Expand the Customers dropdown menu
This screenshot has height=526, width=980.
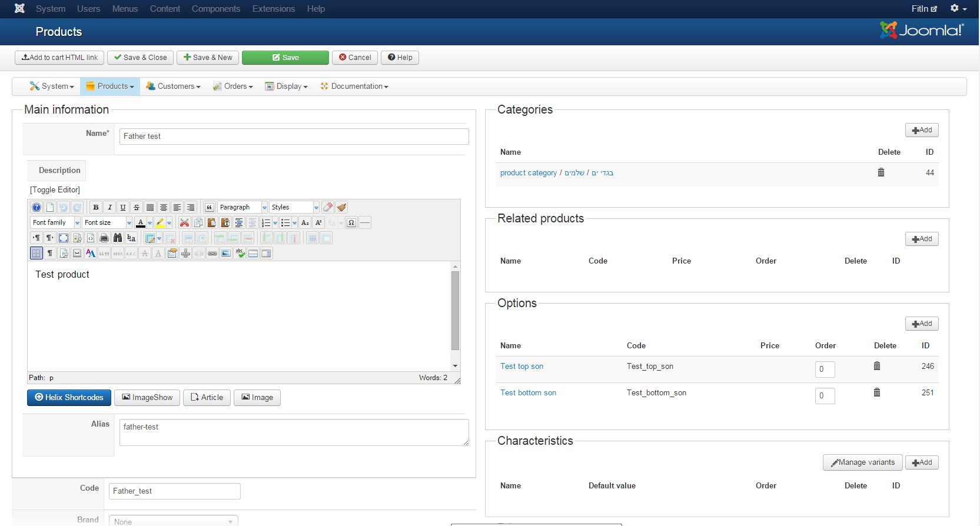click(x=173, y=86)
